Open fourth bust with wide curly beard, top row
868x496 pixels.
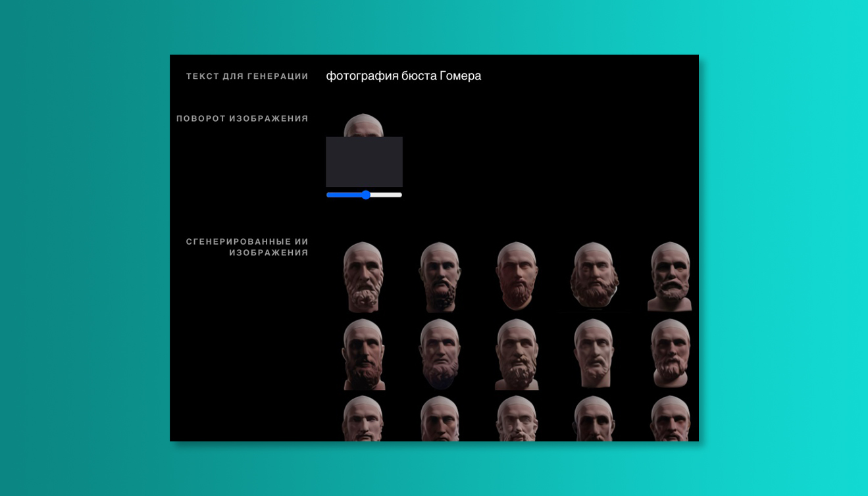pyautogui.click(x=594, y=276)
